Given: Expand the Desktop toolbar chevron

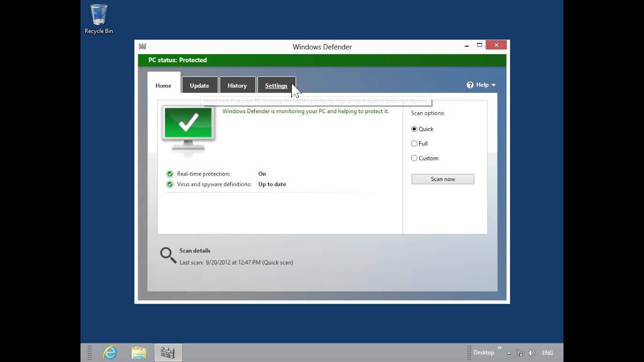Looking at the screenshot, I should click(x=500, y=347).
